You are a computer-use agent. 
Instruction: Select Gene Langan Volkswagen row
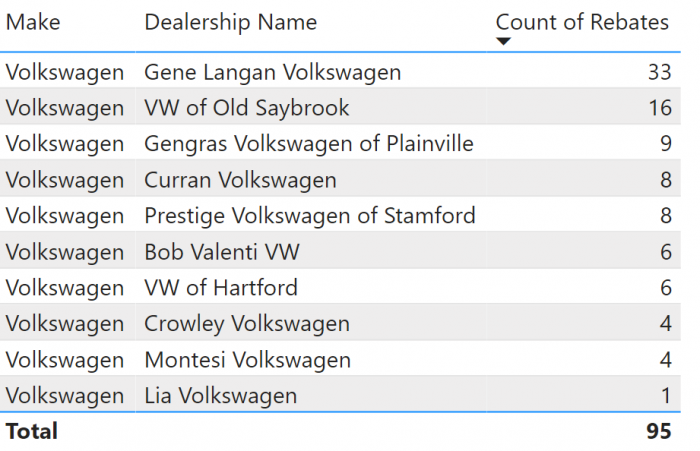click(340, 71)
